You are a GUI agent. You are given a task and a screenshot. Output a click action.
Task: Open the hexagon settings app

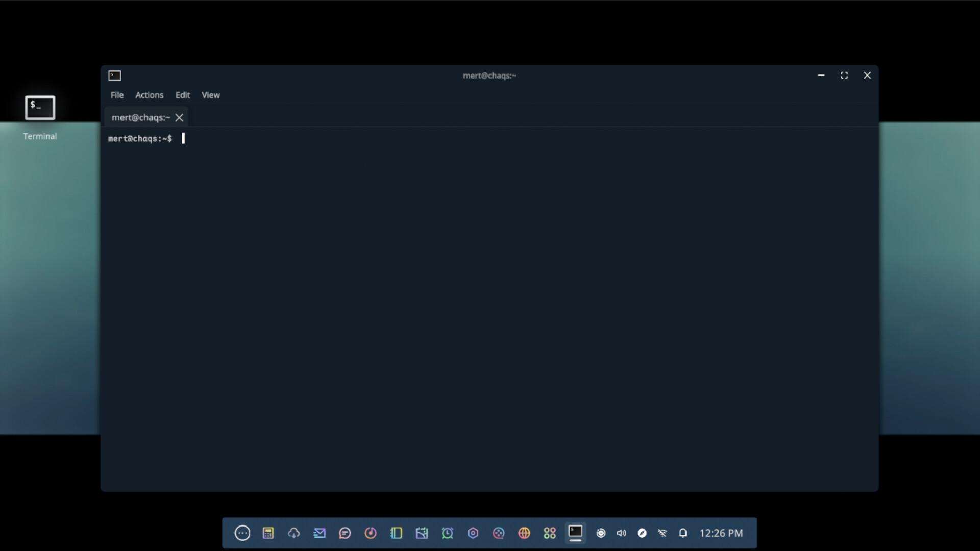(x=473, y=533)
